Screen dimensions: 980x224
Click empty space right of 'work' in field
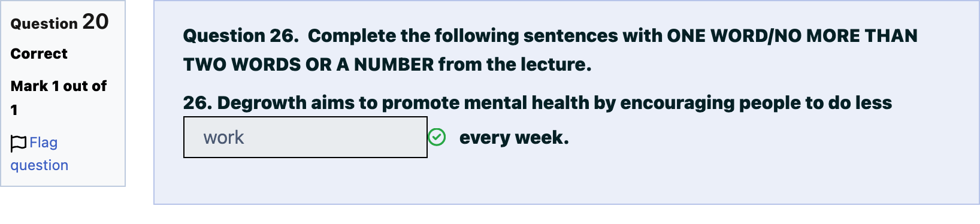(x=335, y=137)
